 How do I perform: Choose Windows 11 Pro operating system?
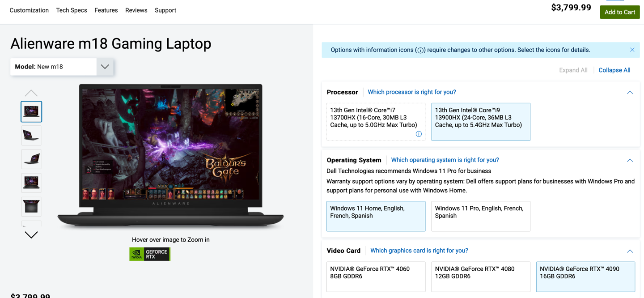(x=481, y=216)
